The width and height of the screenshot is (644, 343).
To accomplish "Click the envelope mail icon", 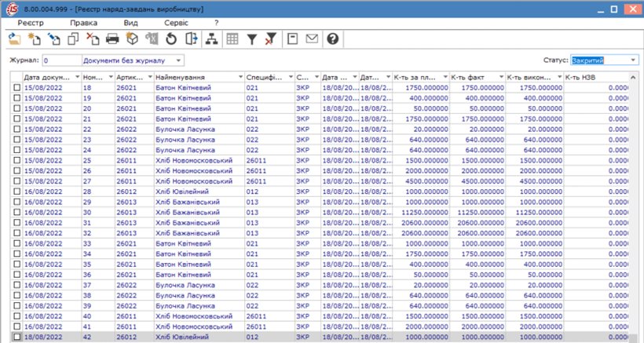I will coord(312,39).
